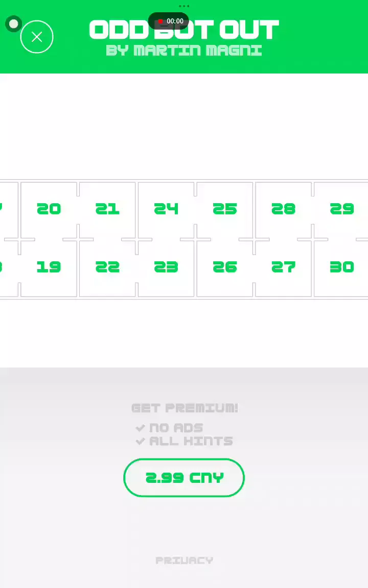Viewport: 368px width, 588px height.
Task: Select level 27
Action: (x=283, y=267)
